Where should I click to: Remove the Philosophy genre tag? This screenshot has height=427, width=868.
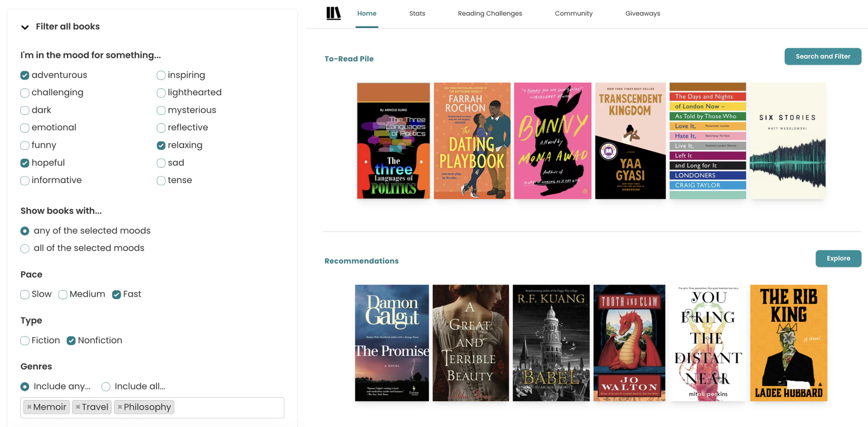[120, 407]
